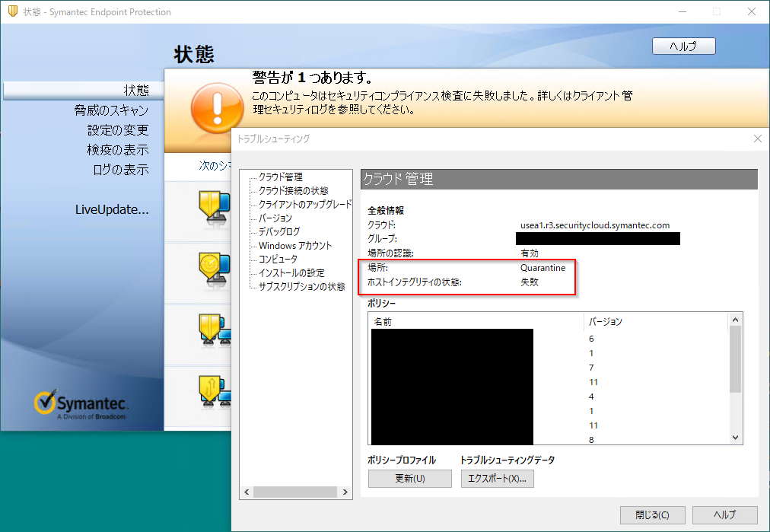Click tree panel scroll right arrow

click(x=345, y=492)
